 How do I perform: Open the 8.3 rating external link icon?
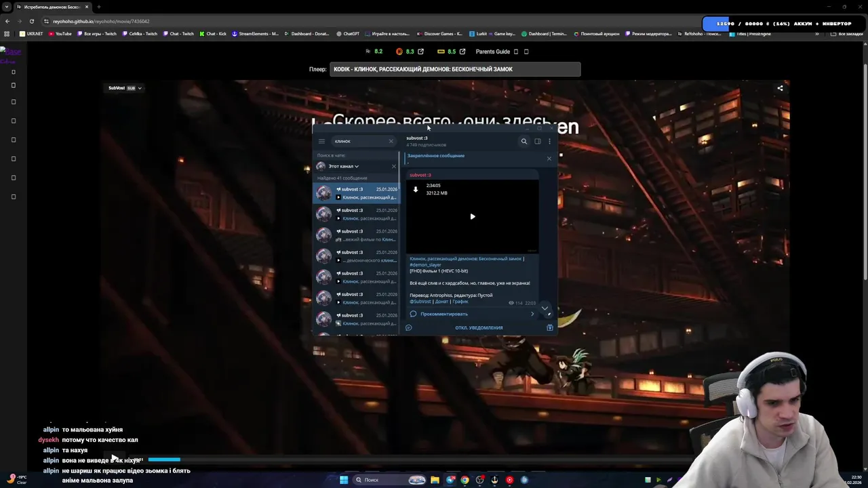(420, 52)
